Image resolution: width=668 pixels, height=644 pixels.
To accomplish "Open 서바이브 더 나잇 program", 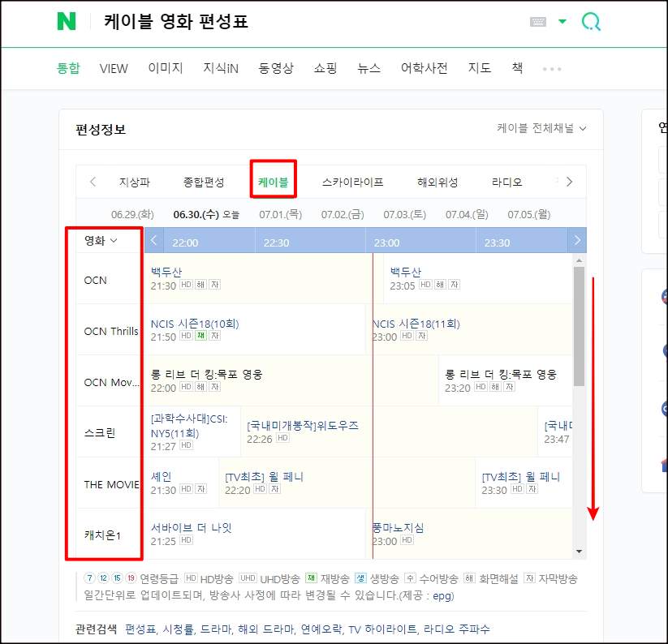I will [x=192, y=528].
